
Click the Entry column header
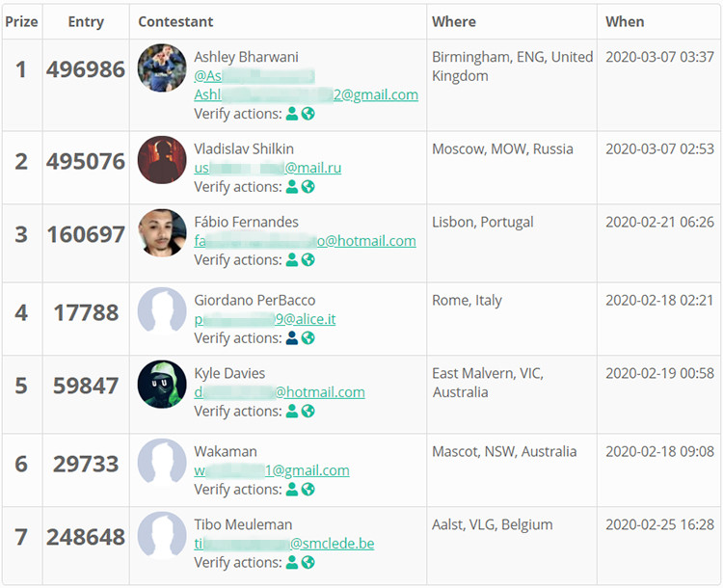pyautogui.click(x=86, y=21)
